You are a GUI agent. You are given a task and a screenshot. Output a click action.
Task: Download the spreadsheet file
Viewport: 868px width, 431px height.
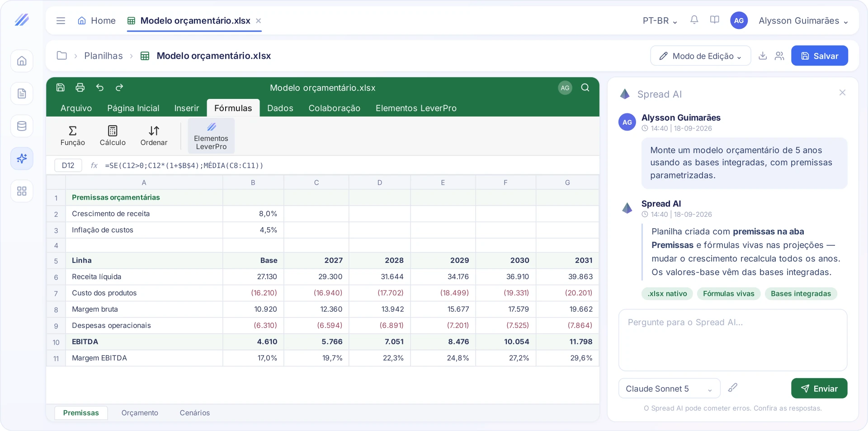click(x=763, y=56)
